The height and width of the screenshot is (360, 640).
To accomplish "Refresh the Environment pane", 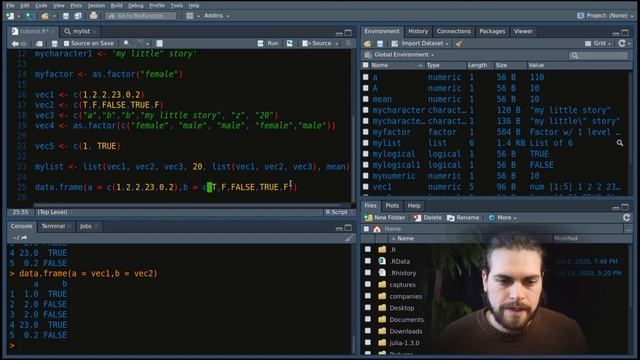I will pyautogui.click(x=622, y=43).
